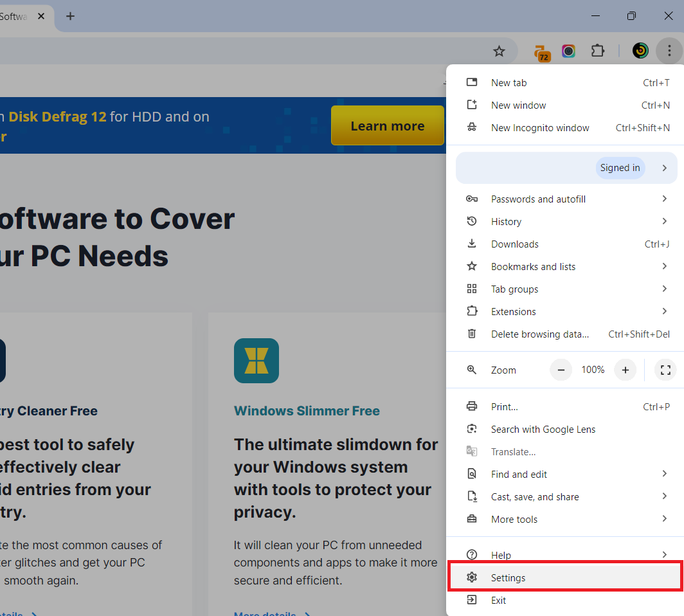Click the Learn more banner button
The image size is (684, 616).
(388, 125)
